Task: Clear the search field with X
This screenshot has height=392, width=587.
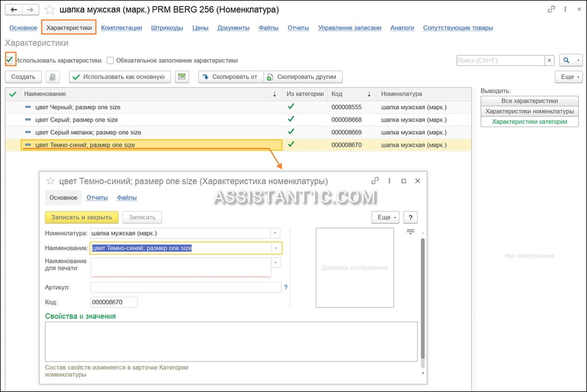Action: coord(549,60)
